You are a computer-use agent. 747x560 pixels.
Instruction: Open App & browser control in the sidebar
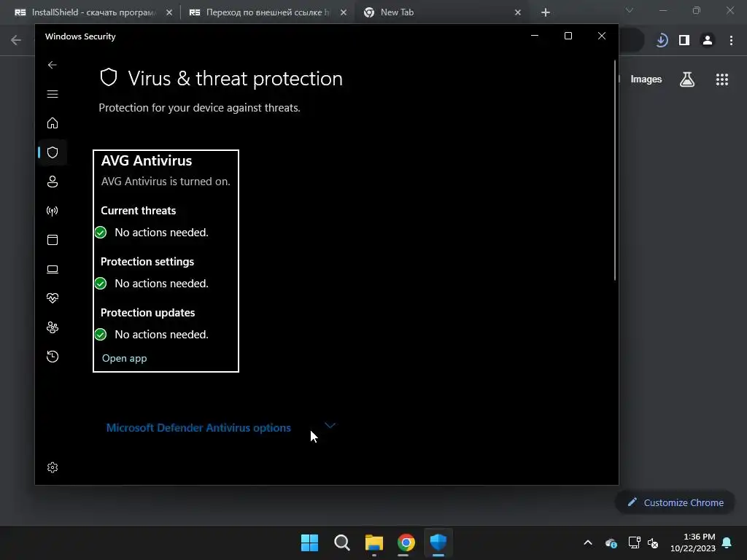tap(53, 240)
